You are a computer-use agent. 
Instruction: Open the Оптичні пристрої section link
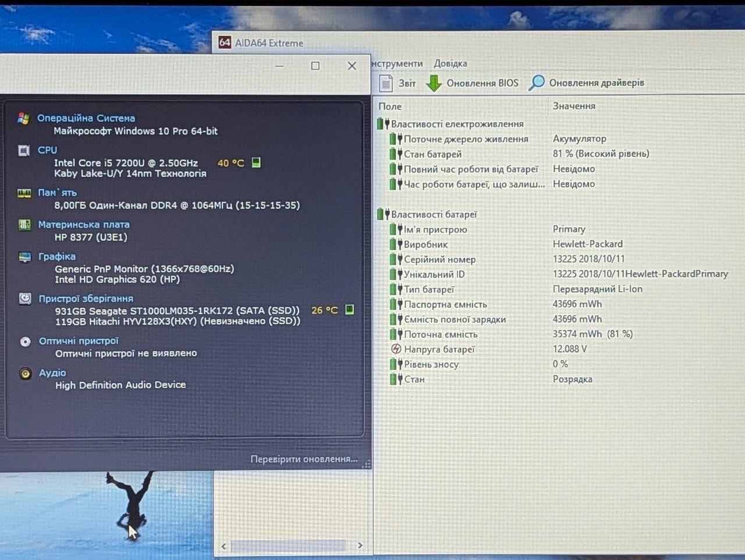pos(79,341)
